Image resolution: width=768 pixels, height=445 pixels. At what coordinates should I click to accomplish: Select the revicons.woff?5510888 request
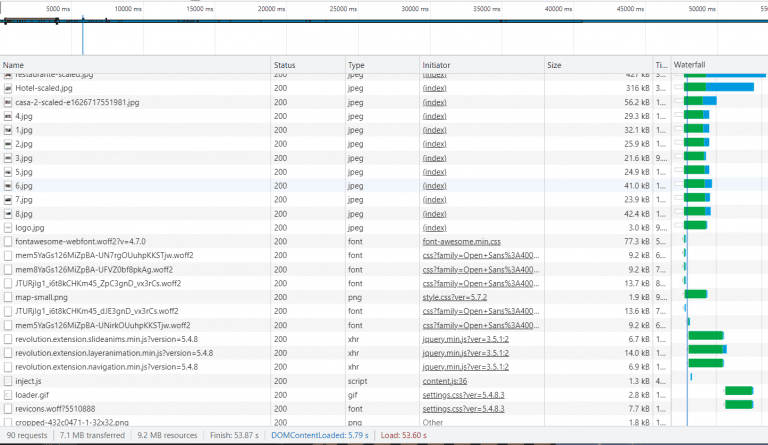[x=55, y=409]
